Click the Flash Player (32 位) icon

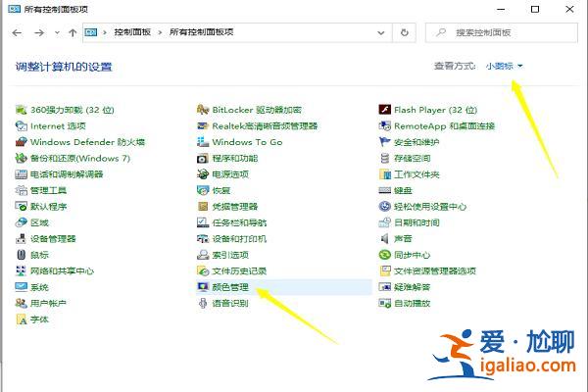385,110
